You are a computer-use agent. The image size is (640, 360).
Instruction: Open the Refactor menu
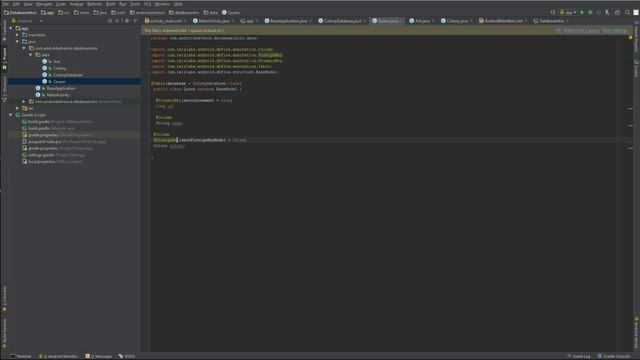click(94, 4)
